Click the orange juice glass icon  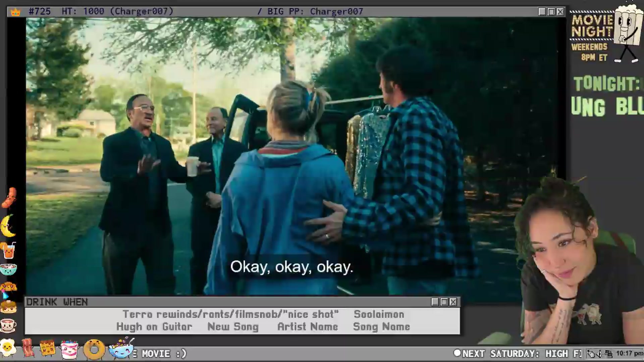[8, 250]
